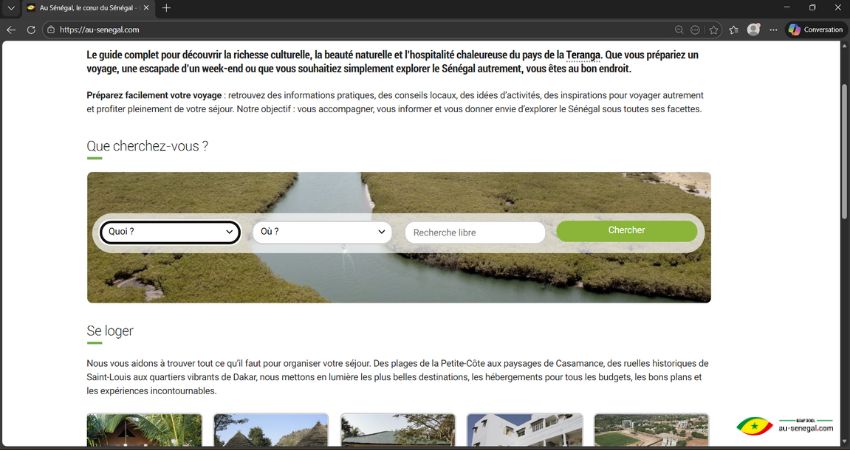Click the green Chercher button
The width and height of the screenshot is (850, 450).
[x=627, y=230]
